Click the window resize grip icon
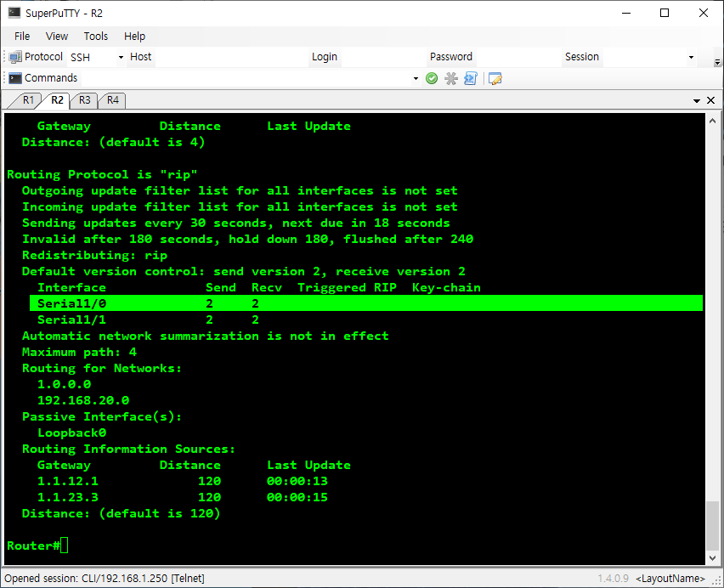The height and width of the screenshot is (588, 724). [717, 581]
